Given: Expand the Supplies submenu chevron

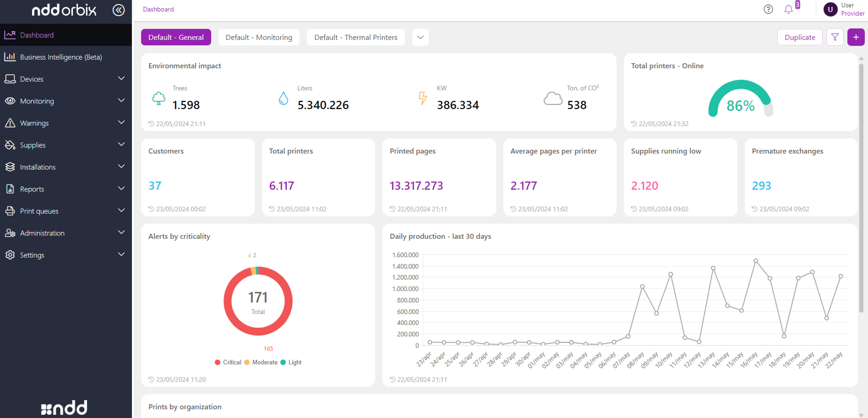Looking at the screenshot, I should 121,144.
